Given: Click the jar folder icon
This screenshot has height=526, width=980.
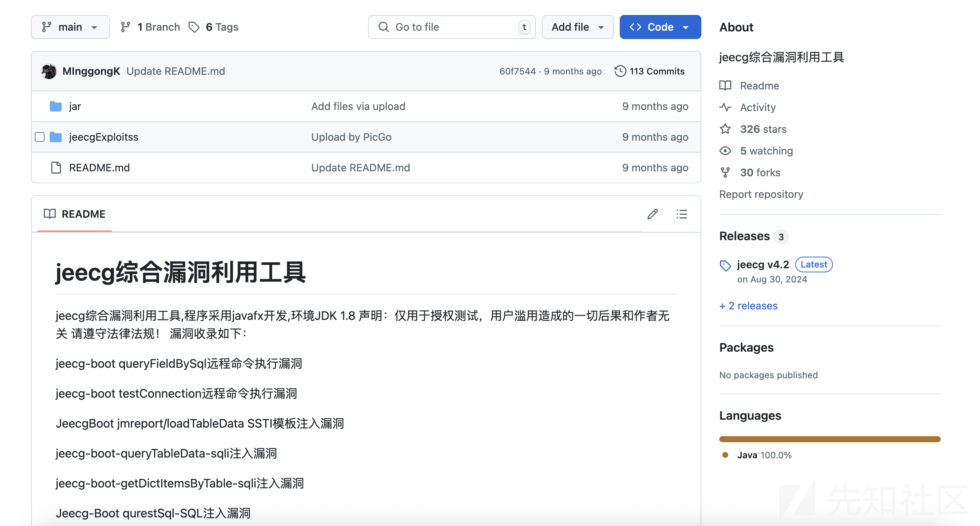Looking at the screenshot, I should click(55, 106).
